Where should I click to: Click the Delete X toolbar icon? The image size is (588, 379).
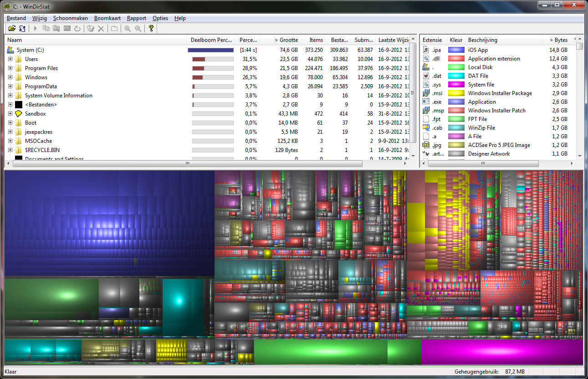(x=101, y=29)
